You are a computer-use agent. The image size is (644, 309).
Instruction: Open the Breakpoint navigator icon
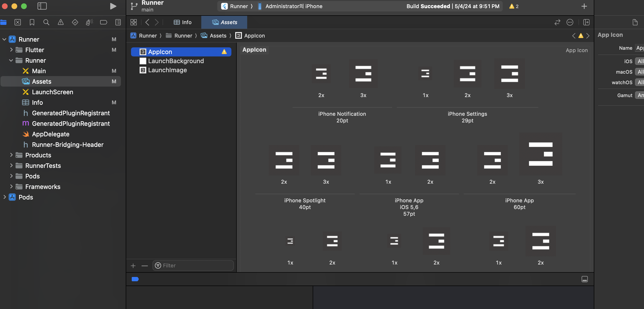coord(104,22)
